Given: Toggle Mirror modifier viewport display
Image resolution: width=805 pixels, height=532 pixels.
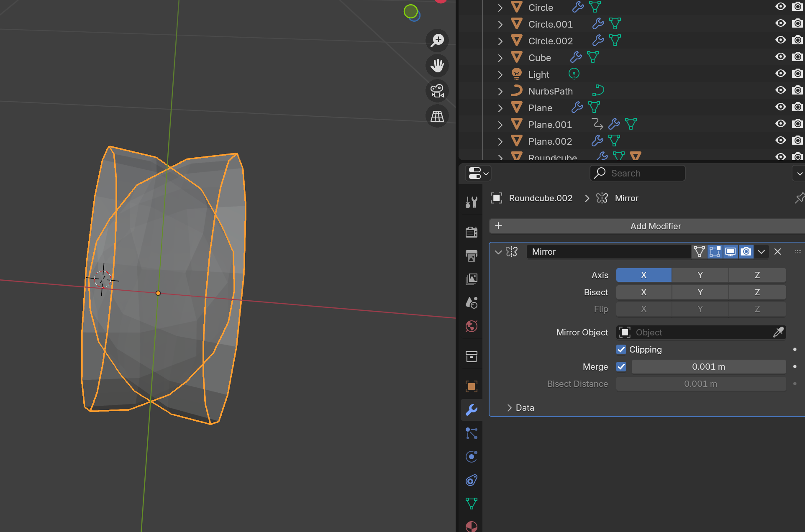Looking at the screenshot, I should coord(731,252).
